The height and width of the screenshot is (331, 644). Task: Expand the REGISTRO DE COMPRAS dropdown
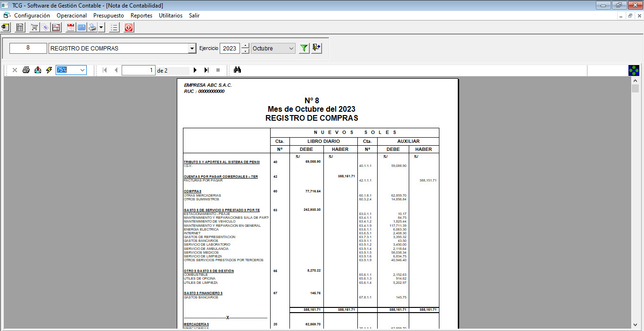point(192,48)
